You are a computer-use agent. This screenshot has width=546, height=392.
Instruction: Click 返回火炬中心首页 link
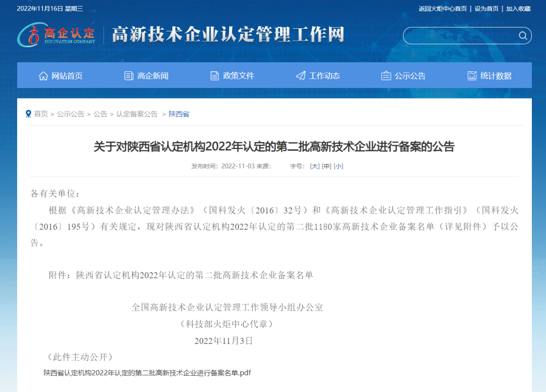point(442,9)
